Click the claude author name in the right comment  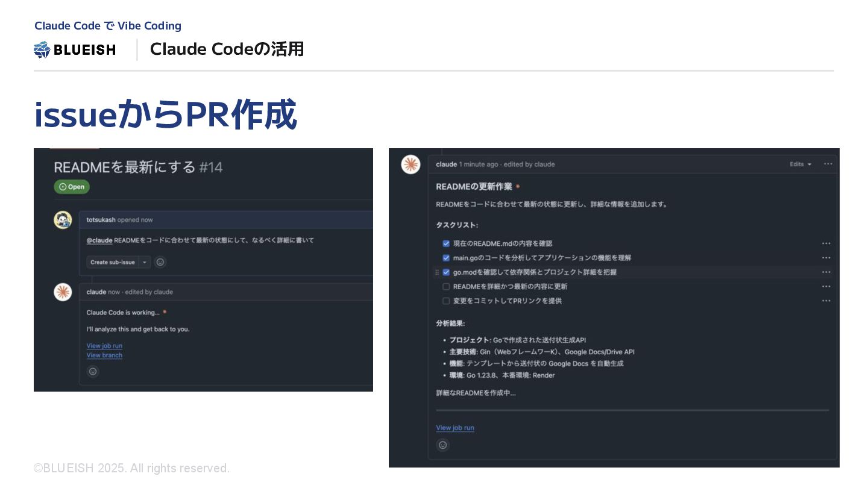[x=446, y=164]
